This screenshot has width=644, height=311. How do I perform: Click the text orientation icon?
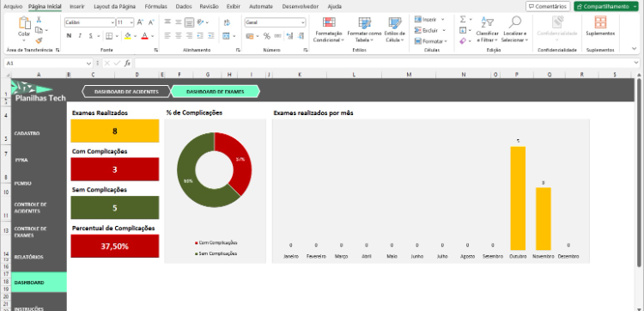200,22
